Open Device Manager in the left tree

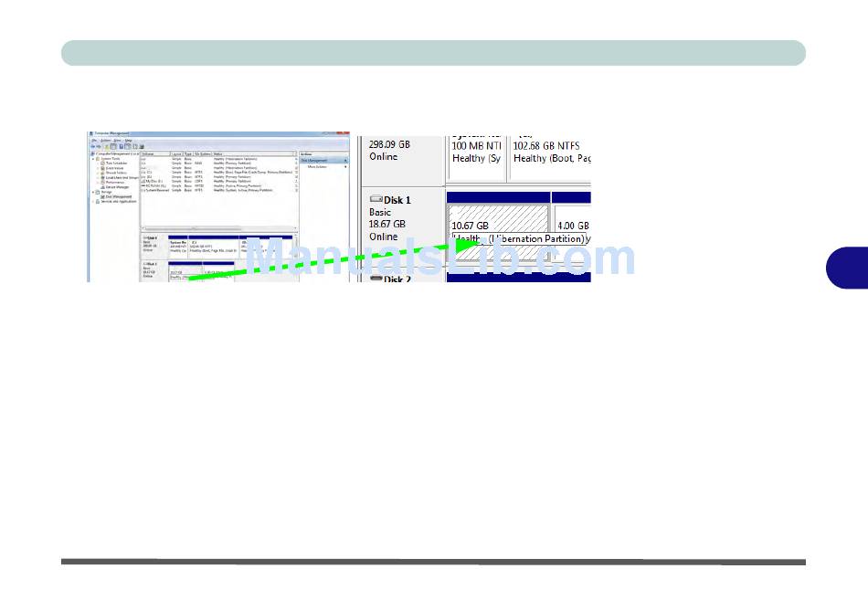pos(118,186)
